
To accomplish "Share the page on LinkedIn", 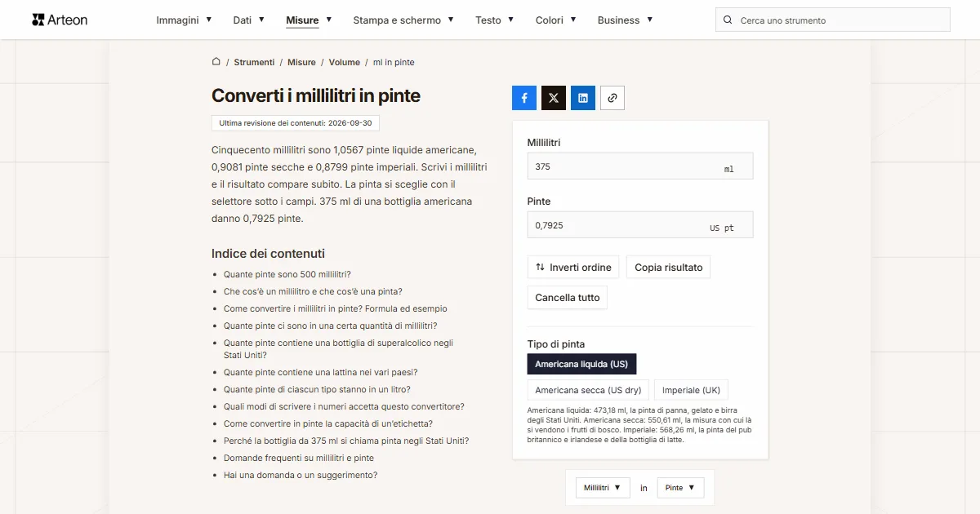I will tap(583, 98).
